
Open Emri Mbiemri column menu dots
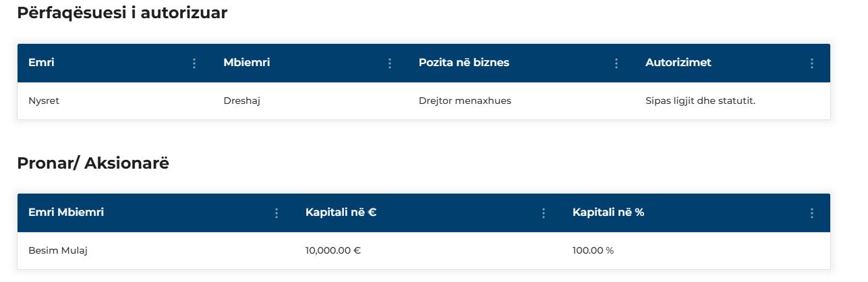pyautogui.click(x=276, y=213)
